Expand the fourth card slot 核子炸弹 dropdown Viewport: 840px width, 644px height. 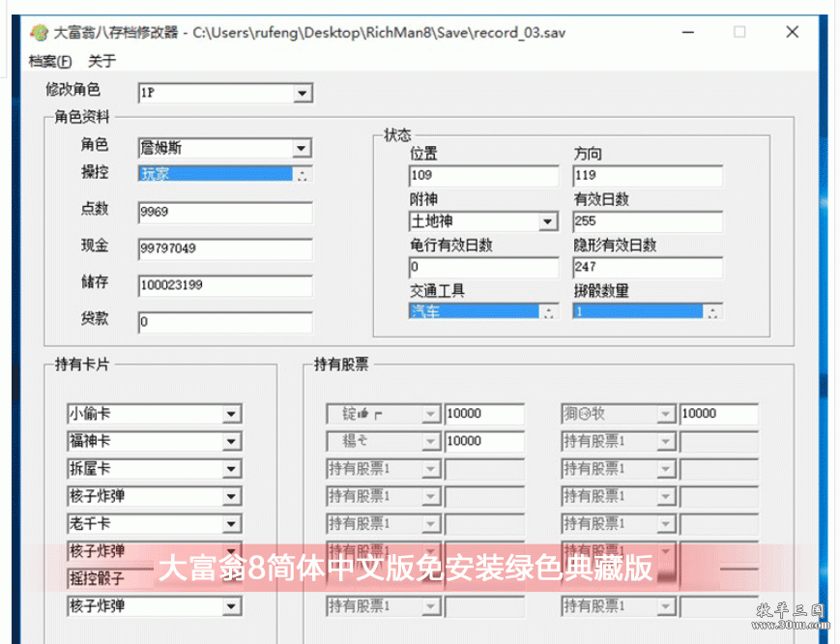tap(231, 497)
